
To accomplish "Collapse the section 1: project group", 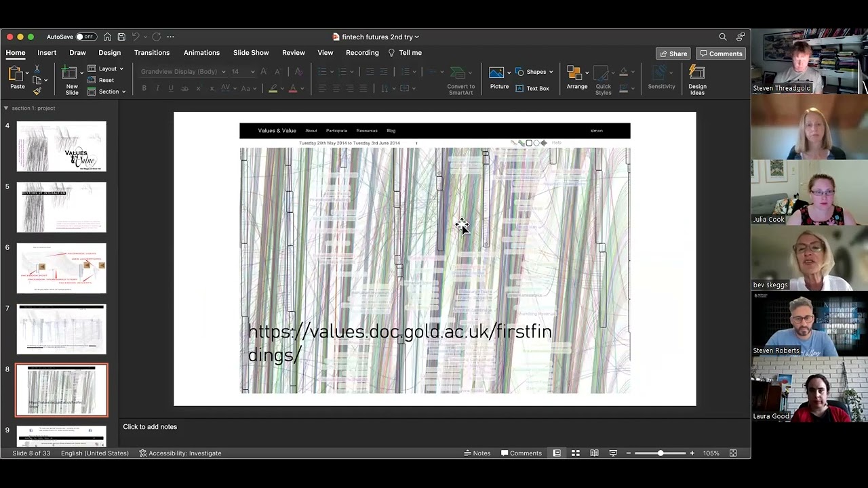I will tap(5, 108).
